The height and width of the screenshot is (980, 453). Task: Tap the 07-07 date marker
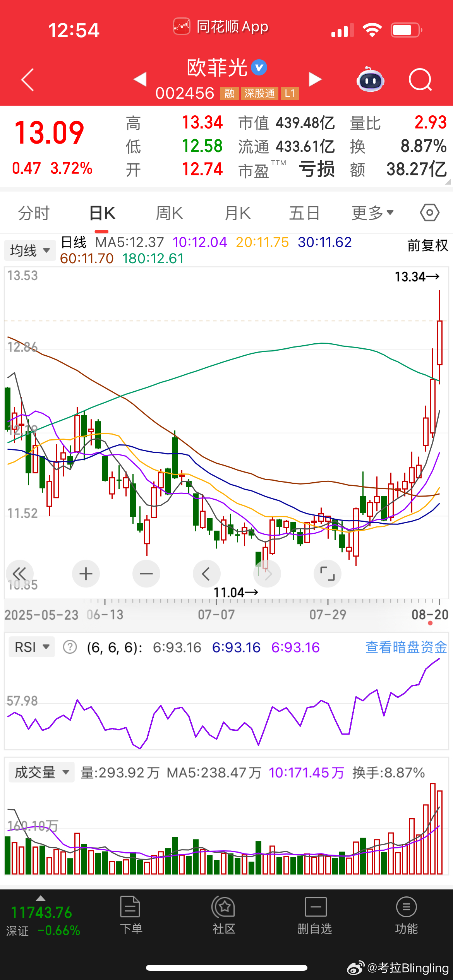tap(216, 615)
